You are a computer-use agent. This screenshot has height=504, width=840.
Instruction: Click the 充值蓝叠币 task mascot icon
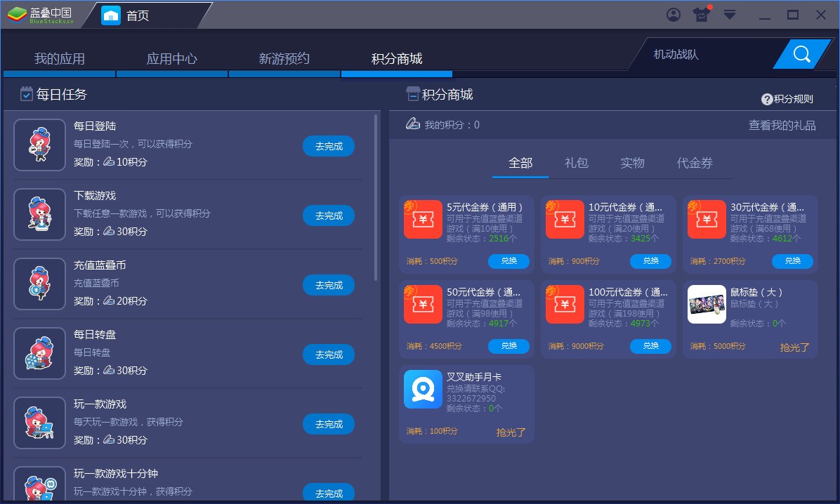tap(39, 284)
